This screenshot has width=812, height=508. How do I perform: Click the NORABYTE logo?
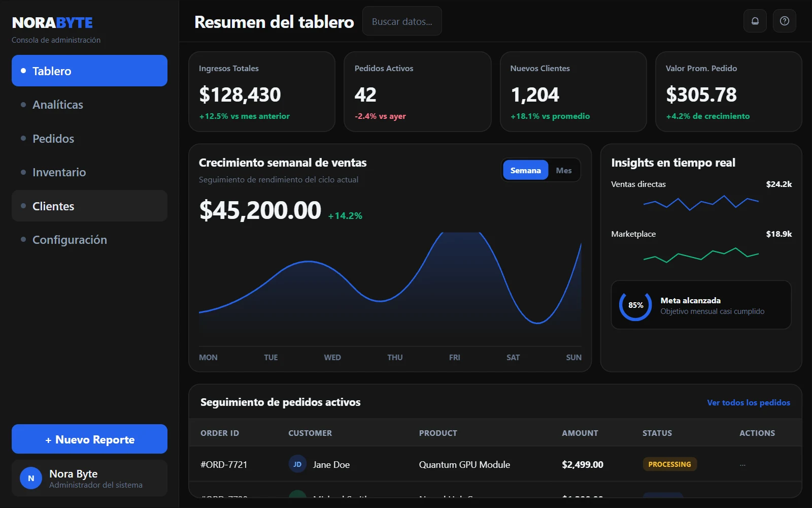(52, 22)
